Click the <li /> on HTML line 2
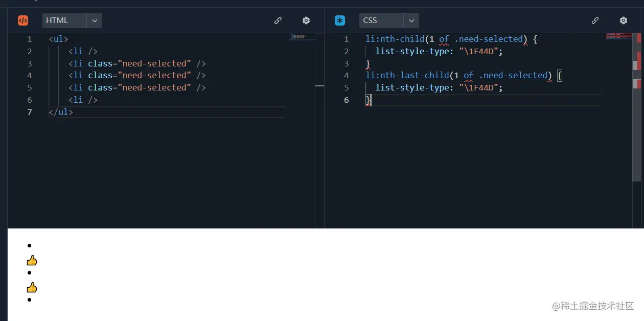Screen dimensions: 644x321 pos(83,51)
